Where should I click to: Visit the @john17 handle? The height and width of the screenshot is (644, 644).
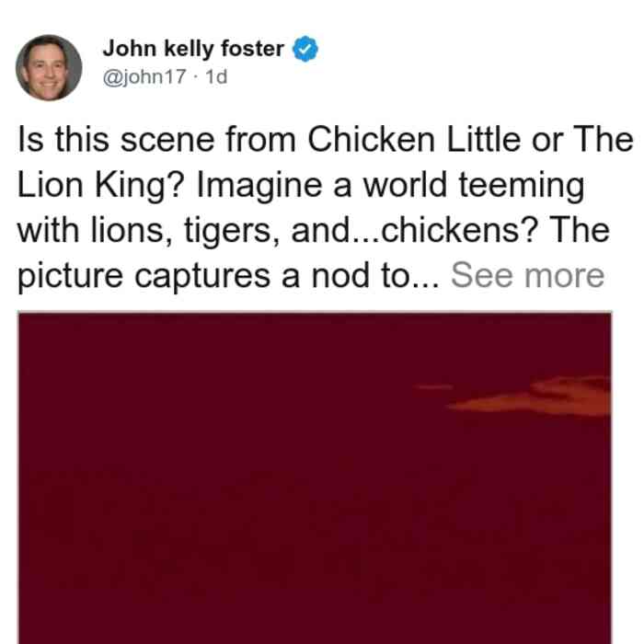pos(144,76)
